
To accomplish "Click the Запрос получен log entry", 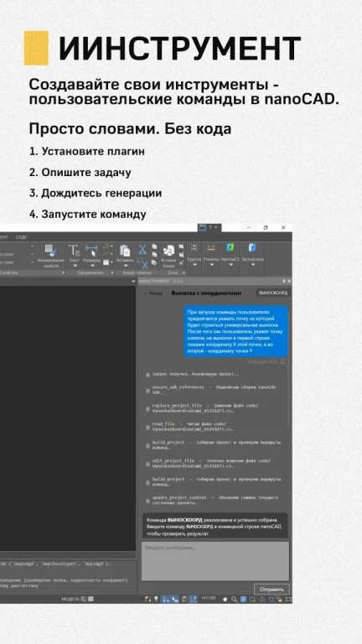I will [192, 375].
